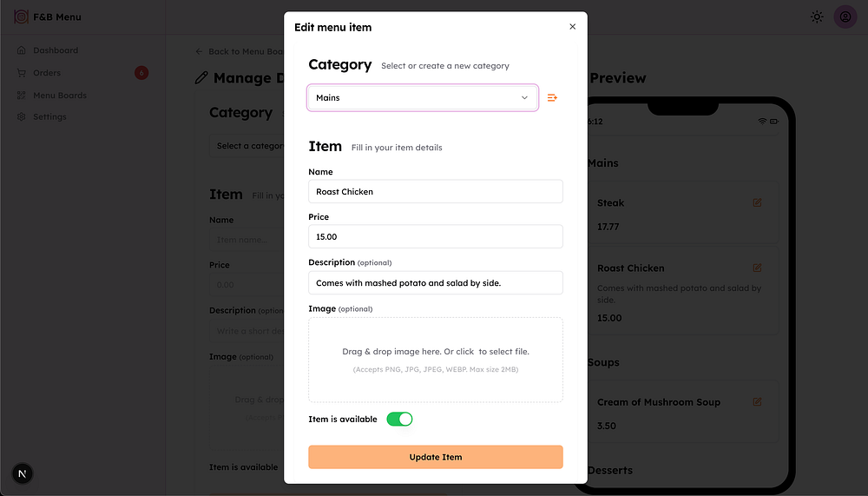Toggle the Item is available switch
The width and height of the screenshot is (868, 496).
tap(399, 420)
